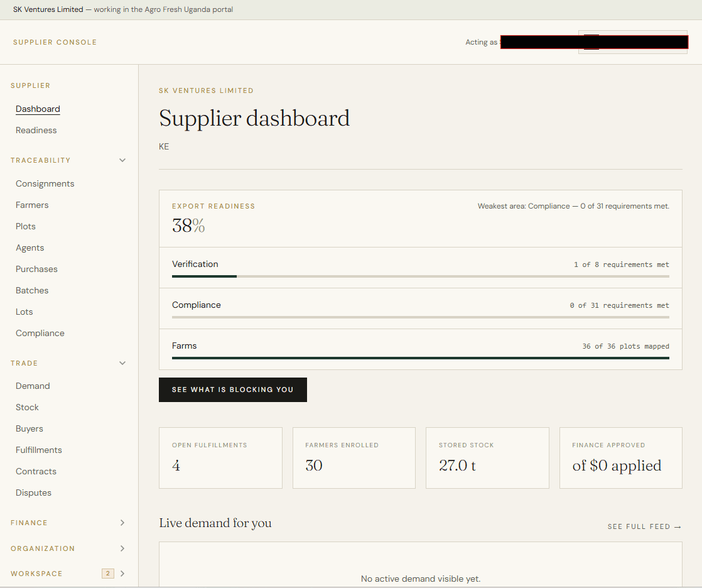Click the Farms progress bar
This screenshot has height=588, width=702.
pos(421,358)
